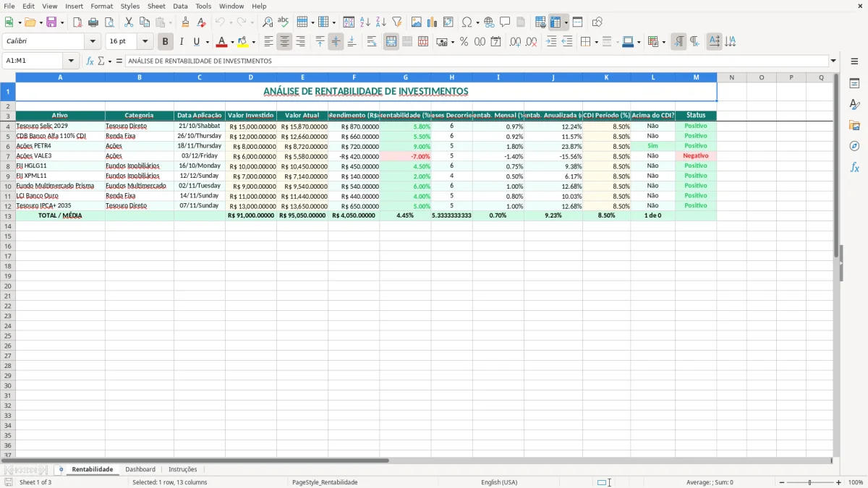868x488 pixels.
Task: Open the background color dropdown arrow
Action: click(253, 42)
